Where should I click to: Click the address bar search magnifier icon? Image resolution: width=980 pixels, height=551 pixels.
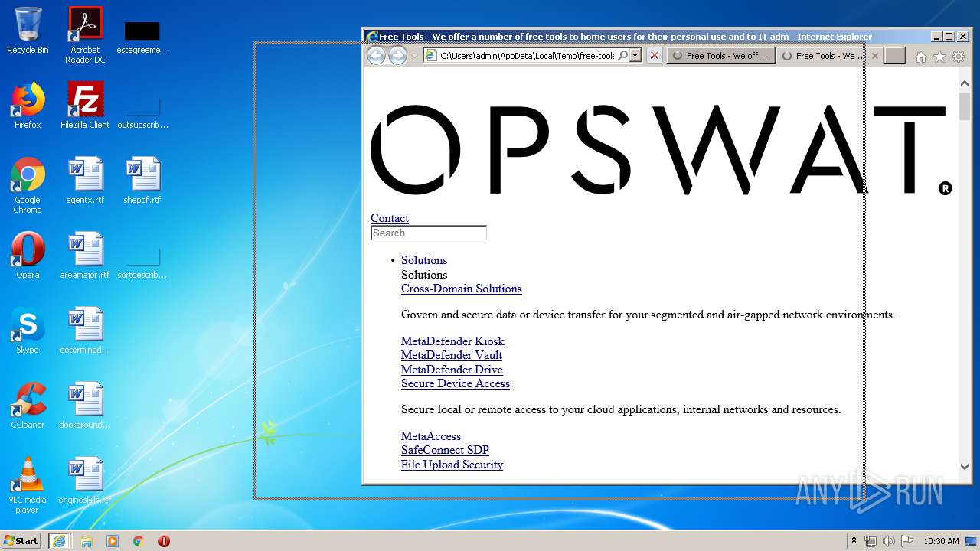(623, 55)
